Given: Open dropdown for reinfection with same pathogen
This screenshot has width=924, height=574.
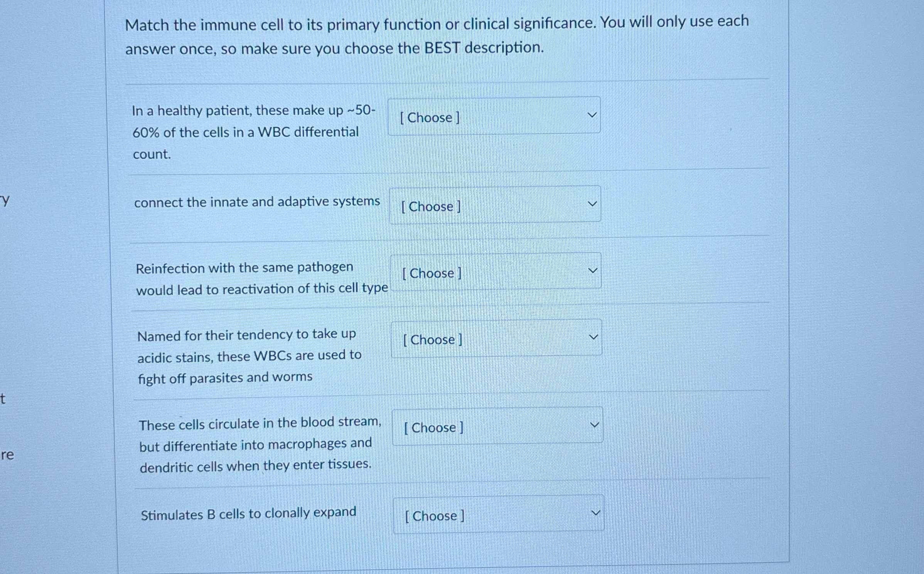Looking at the screenshot, I should (x=496, y=271).
